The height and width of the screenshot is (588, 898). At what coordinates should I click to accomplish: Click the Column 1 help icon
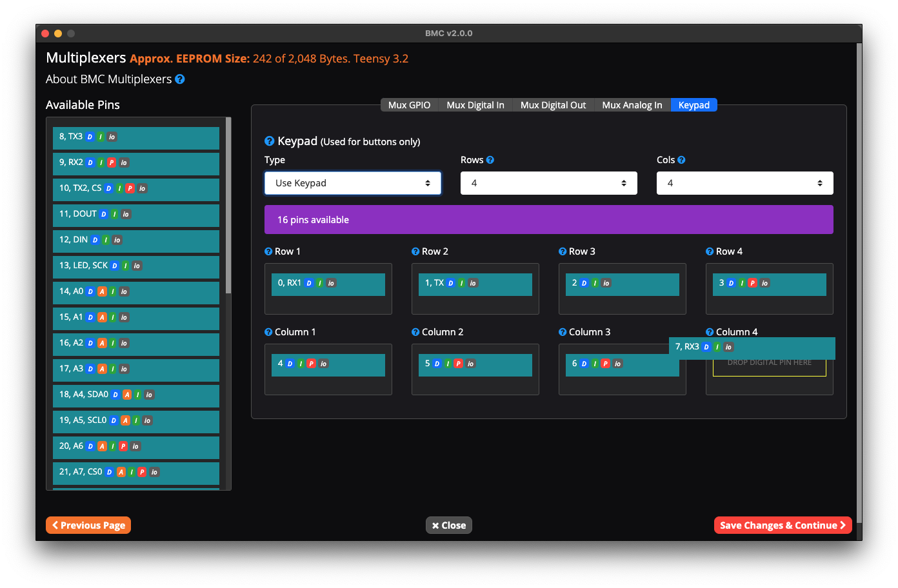268,332
